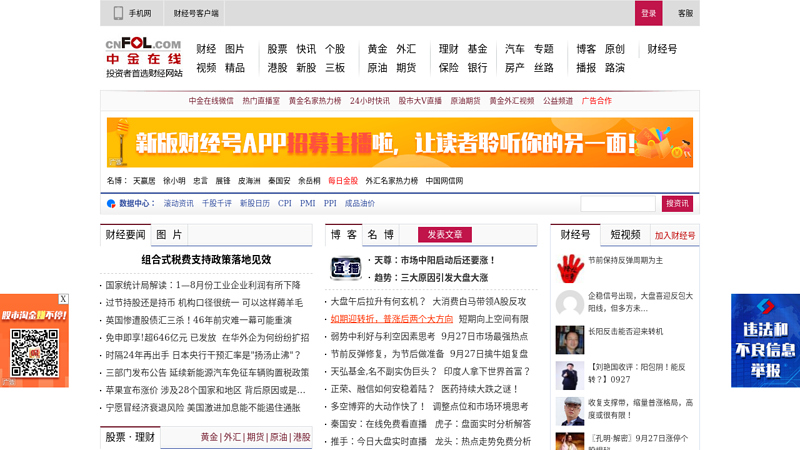Open blog 趋势：三大原因引发大盘大涨

(431, 278)
